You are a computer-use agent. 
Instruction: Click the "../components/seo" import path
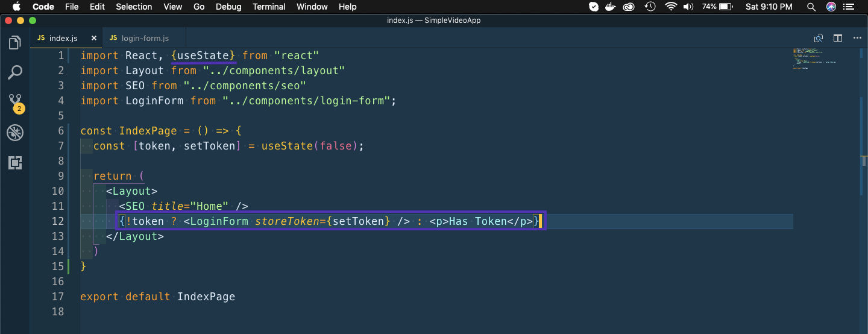point(245,86)
